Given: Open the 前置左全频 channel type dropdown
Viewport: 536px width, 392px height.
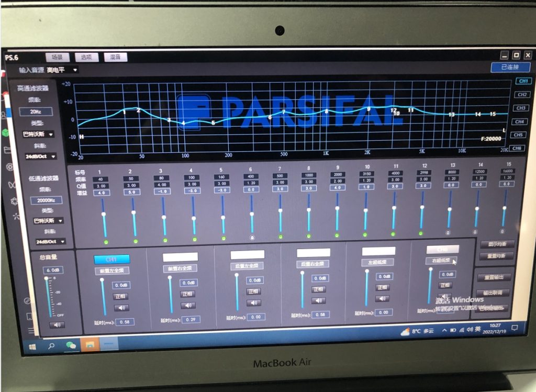Looking at the screenshot, I should [112, 271].
